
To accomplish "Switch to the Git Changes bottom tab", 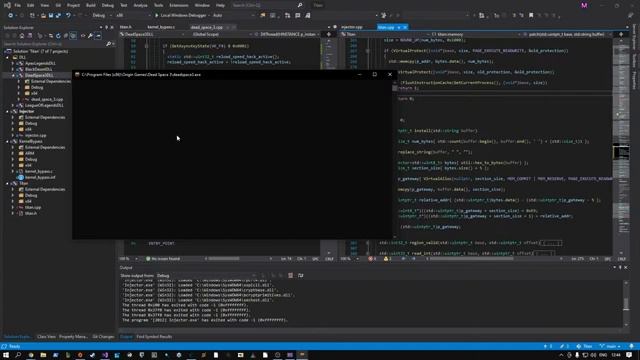I will pyautogui.click(x=103, y=337).
